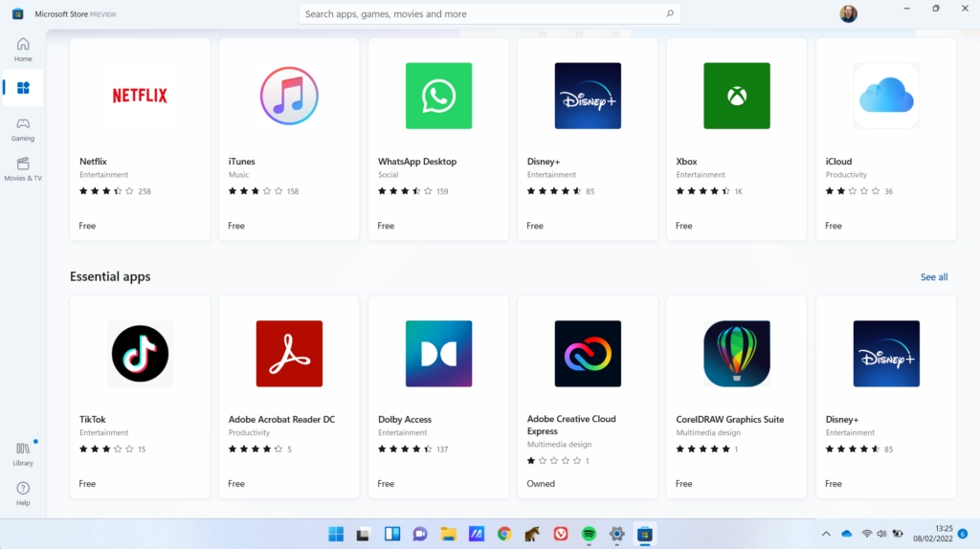
Task: Go to Home in the sidebar
Action: coord(23,50)
